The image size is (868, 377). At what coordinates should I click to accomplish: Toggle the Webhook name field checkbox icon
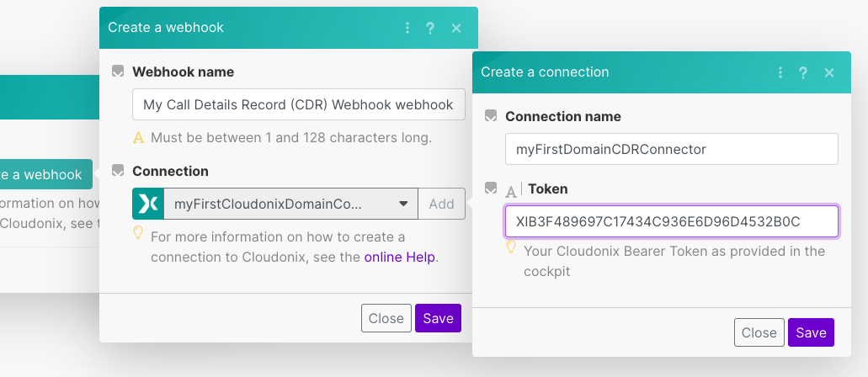pos(118,72)
